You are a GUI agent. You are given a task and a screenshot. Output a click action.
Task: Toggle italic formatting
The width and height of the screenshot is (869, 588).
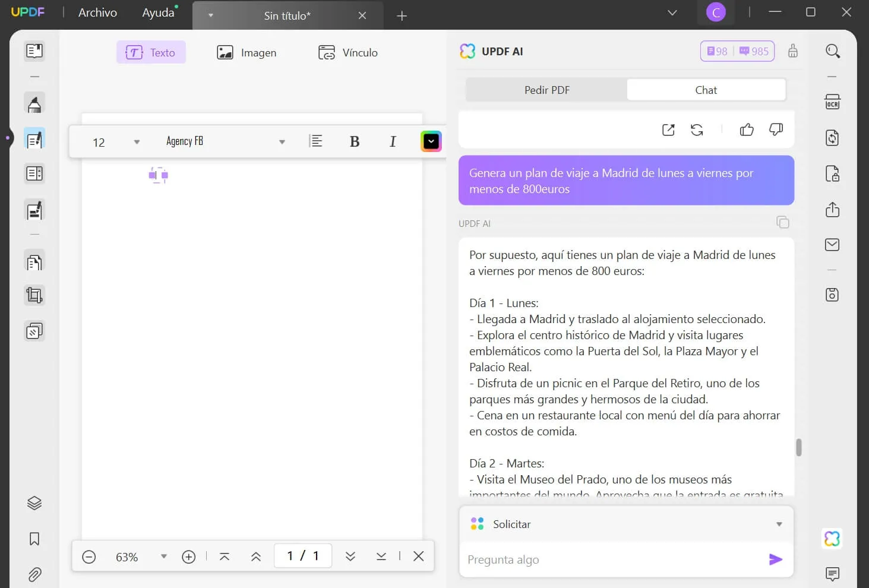pyautogui.click(x=393, y=141)
